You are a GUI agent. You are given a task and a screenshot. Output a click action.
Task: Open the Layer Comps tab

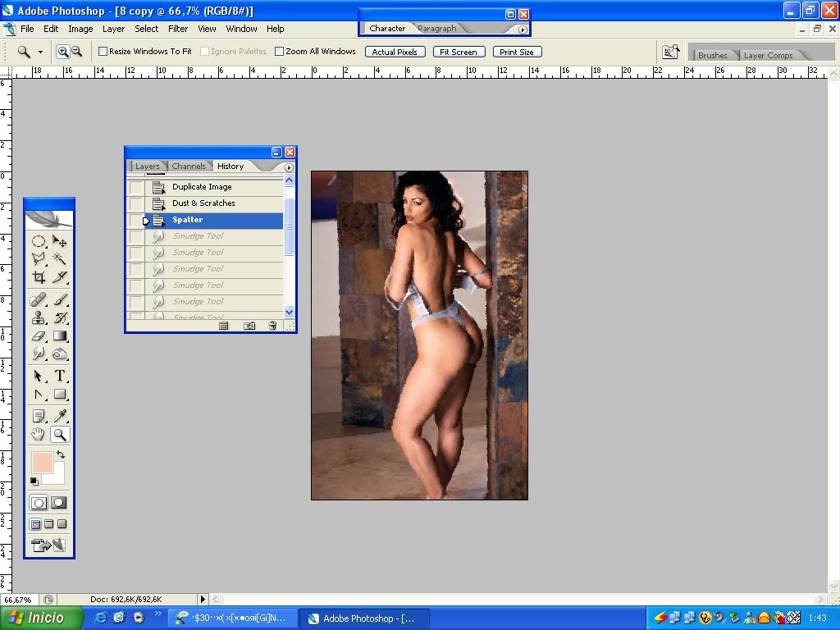click(x=768, y=55)
